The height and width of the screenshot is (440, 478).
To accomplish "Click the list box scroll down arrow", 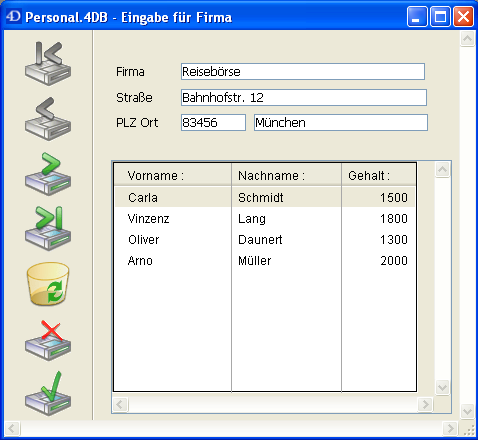I will [442, 388].
